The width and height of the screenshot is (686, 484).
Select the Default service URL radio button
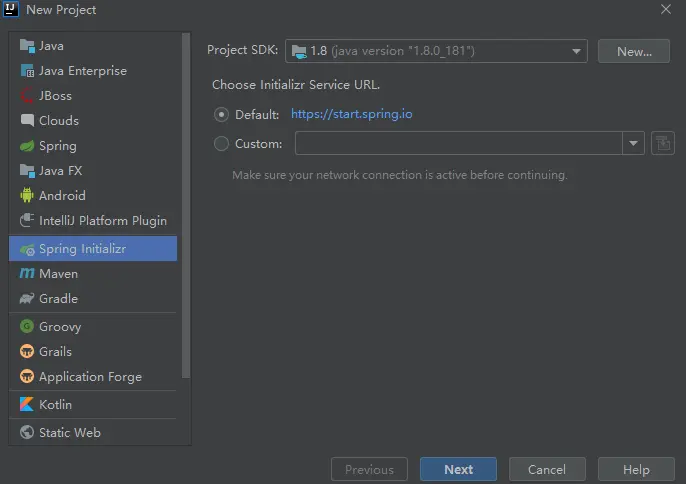[x=222, y=114]
